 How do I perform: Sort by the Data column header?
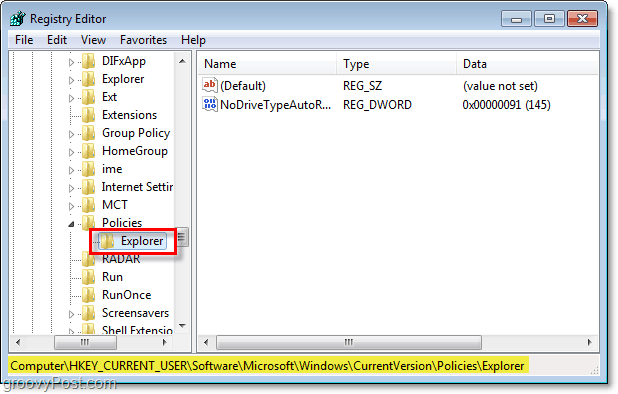pyautogui.click(x=527, y=63)
